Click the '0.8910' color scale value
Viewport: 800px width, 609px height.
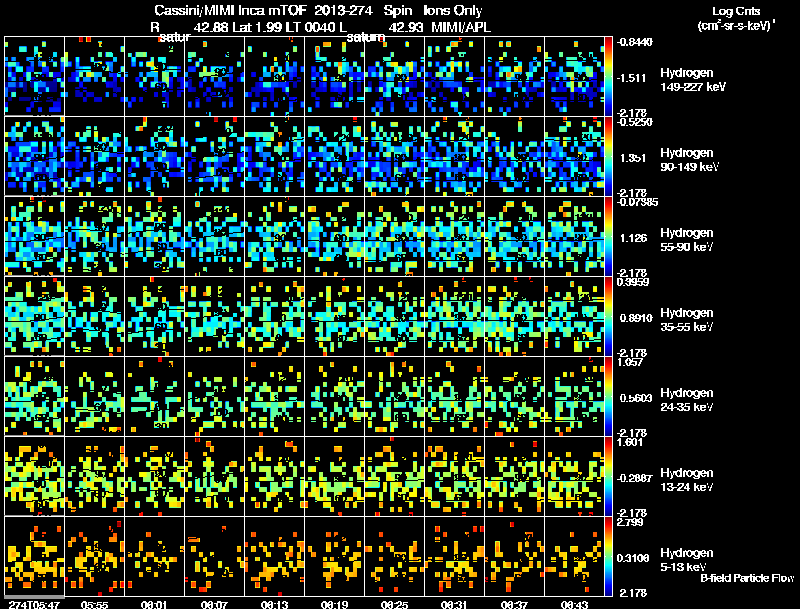pos(636,318)
